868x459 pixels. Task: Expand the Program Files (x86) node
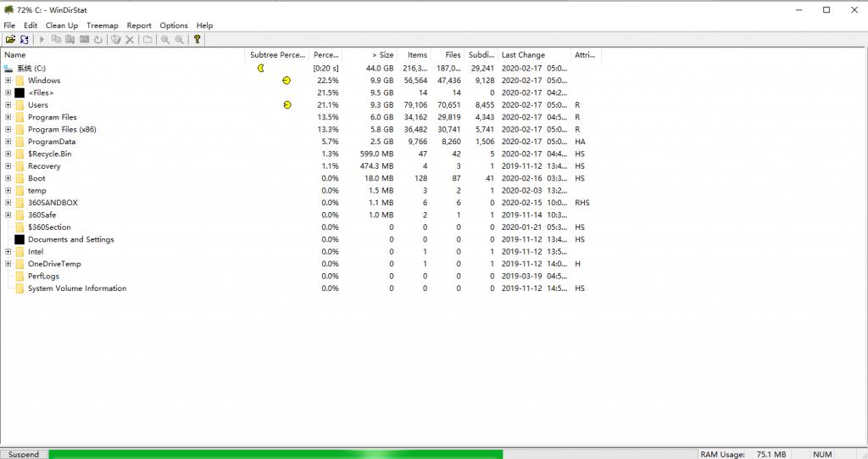[x=8, y=129]
